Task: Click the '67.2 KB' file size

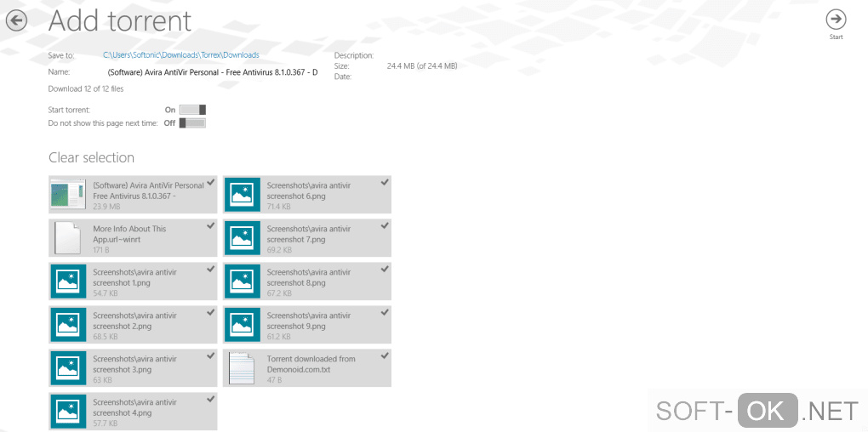Action: coord(279,293)
